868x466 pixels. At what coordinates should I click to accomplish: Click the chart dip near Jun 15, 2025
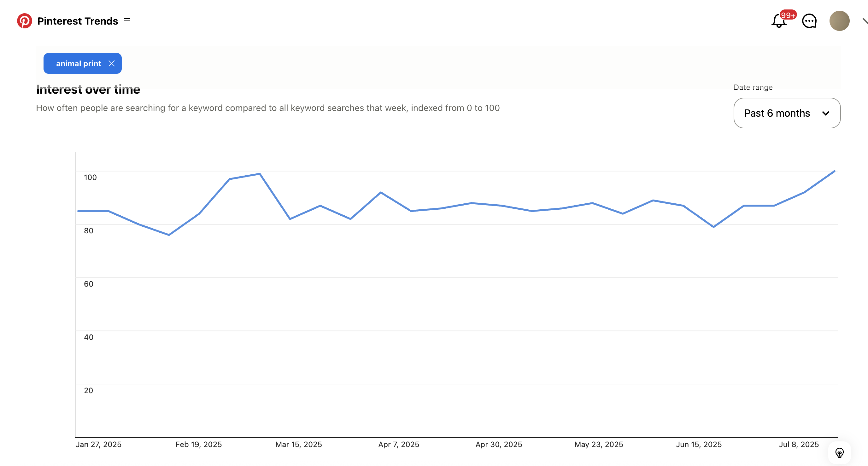tap(713, 227)
